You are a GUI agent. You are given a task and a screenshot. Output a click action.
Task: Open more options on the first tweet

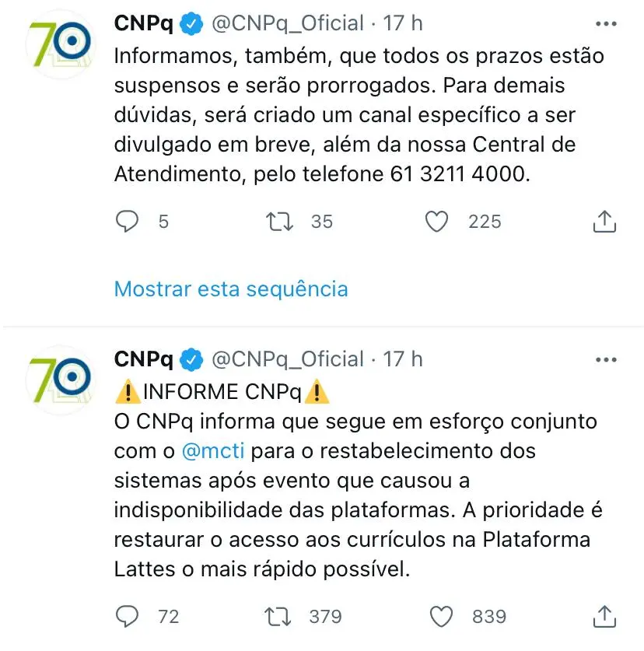point(606,22)
